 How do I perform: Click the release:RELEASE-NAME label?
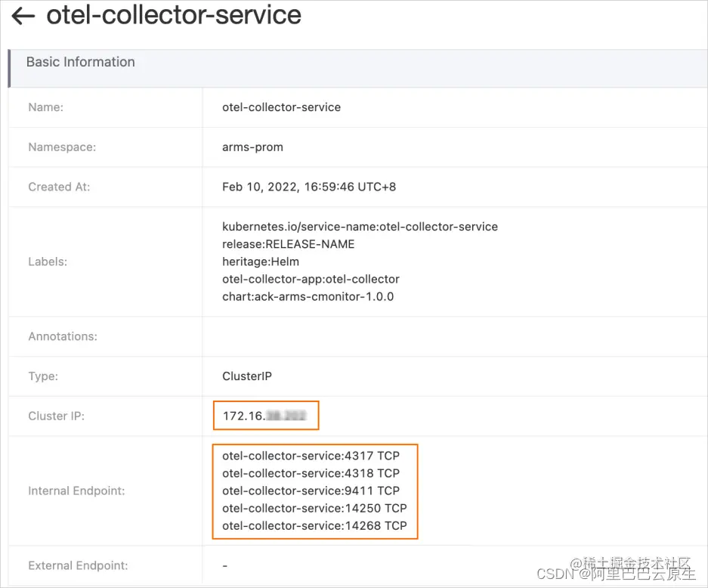coord(288,244)
